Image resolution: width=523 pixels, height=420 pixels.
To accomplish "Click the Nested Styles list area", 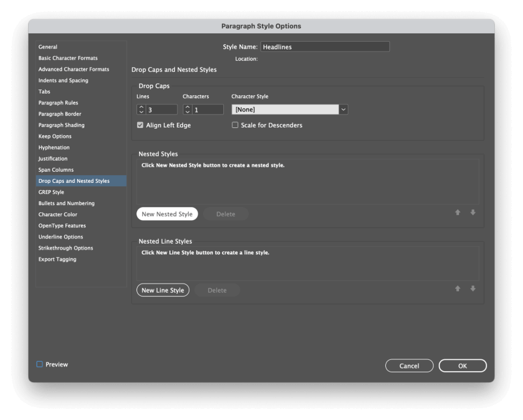I will 308,182.
